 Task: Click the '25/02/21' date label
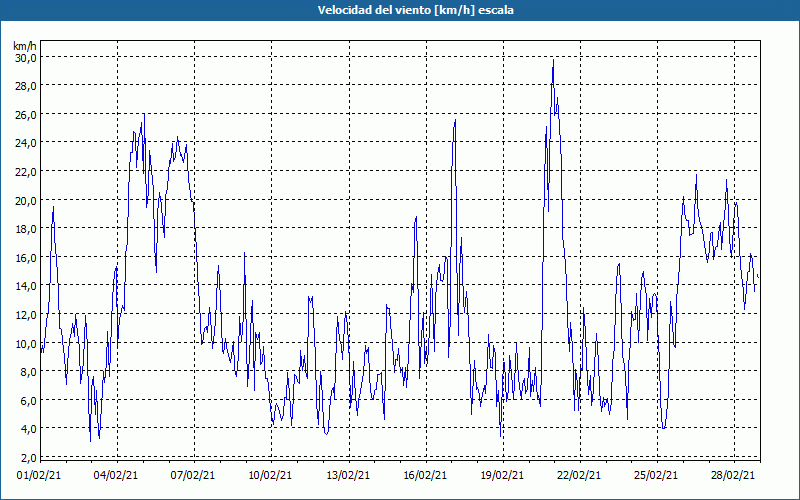coord(656,475)
